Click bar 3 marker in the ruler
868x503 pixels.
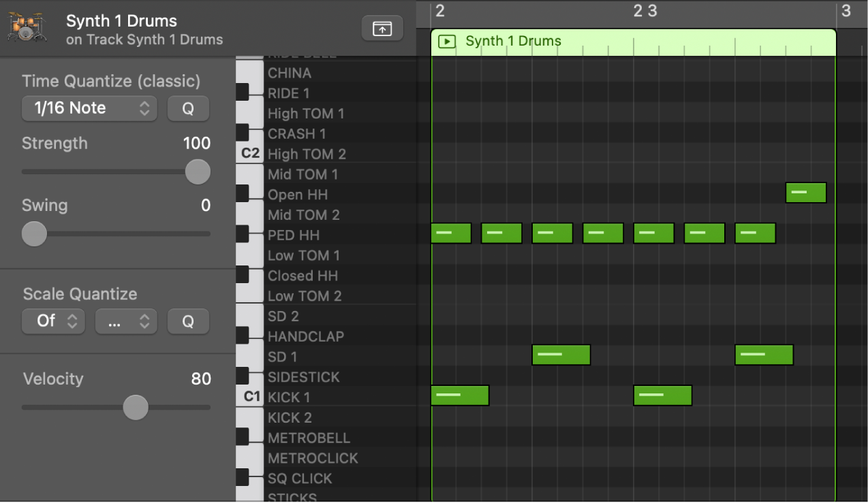846,11
